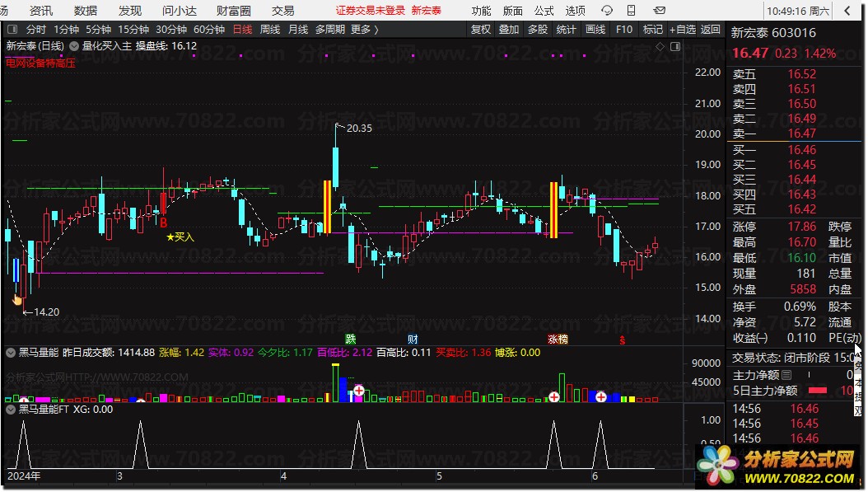Open the message envelope icon
868x492 pixels.
[x=659, y=11]
